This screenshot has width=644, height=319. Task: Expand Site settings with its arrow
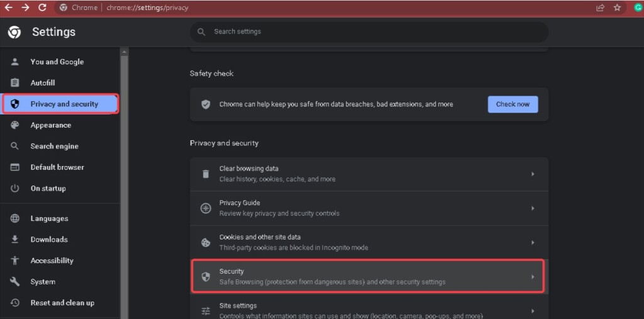(x=533, y=311)
